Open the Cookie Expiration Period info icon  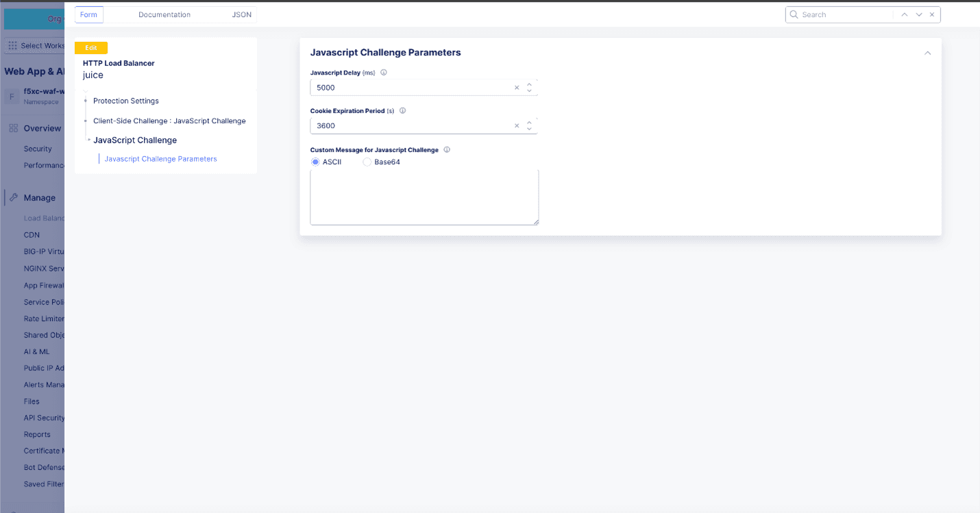pos(402,110)
